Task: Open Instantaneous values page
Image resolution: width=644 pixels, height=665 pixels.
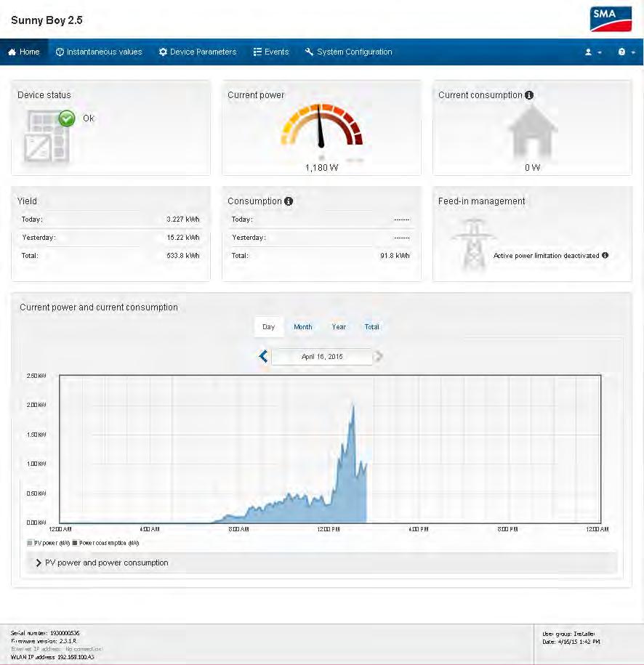Action: point(100,52)
